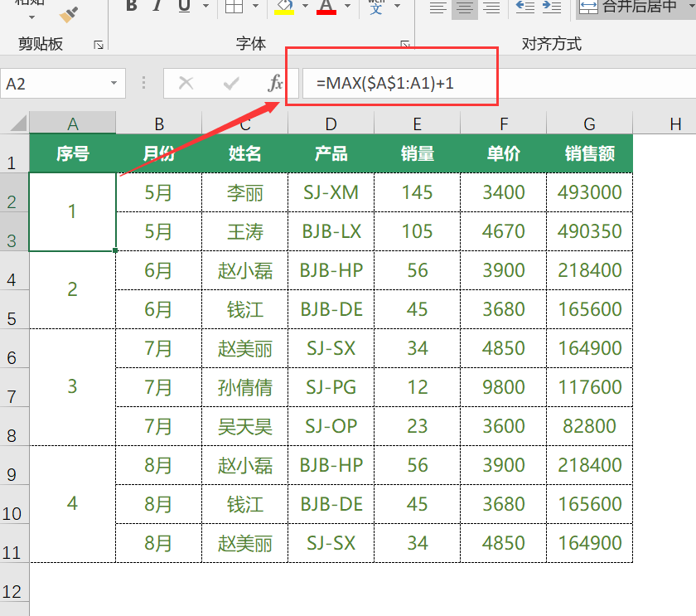
Task: Select merged cell with number 3
Action: (x=72, y=387)
